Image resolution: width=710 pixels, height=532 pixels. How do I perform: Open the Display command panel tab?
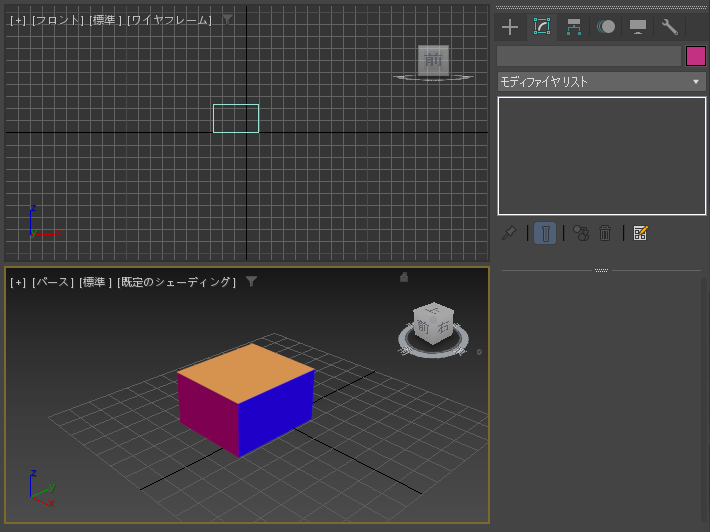pos(638,27)
